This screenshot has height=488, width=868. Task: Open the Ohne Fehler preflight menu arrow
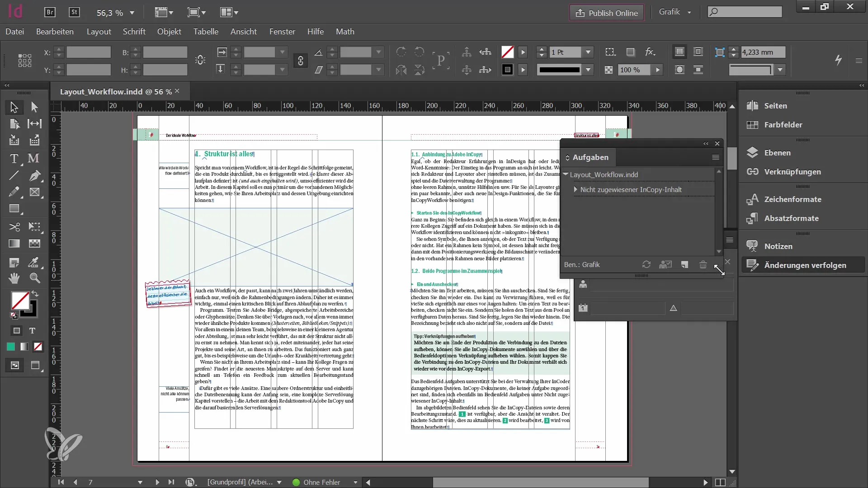pyautogui.click(x=355, y=482)
